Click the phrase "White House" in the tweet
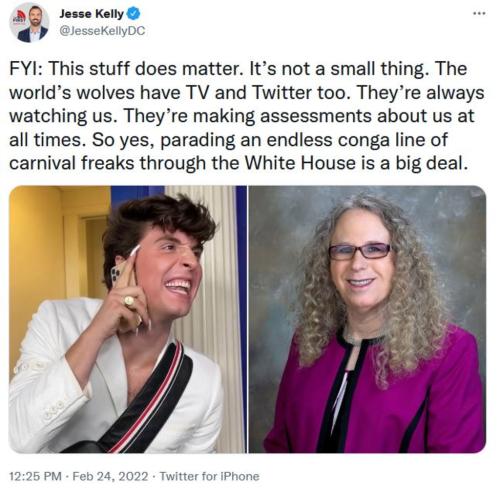The width and height of the screenshot is (500, 492). tap(300, 163)
